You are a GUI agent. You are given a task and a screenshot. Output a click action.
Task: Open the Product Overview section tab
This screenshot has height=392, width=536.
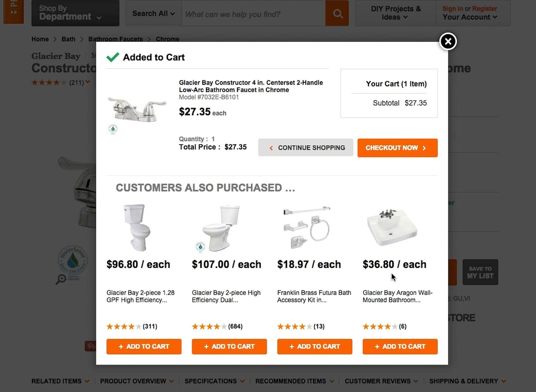click(x=136, y=381)
